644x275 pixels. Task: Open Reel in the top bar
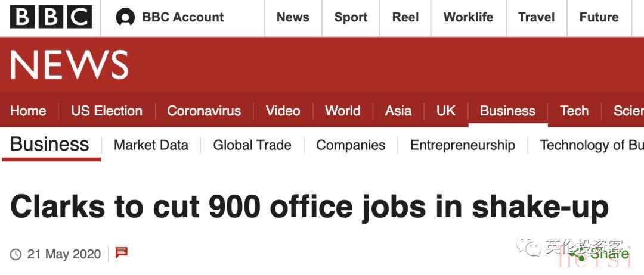coord(405,17)
